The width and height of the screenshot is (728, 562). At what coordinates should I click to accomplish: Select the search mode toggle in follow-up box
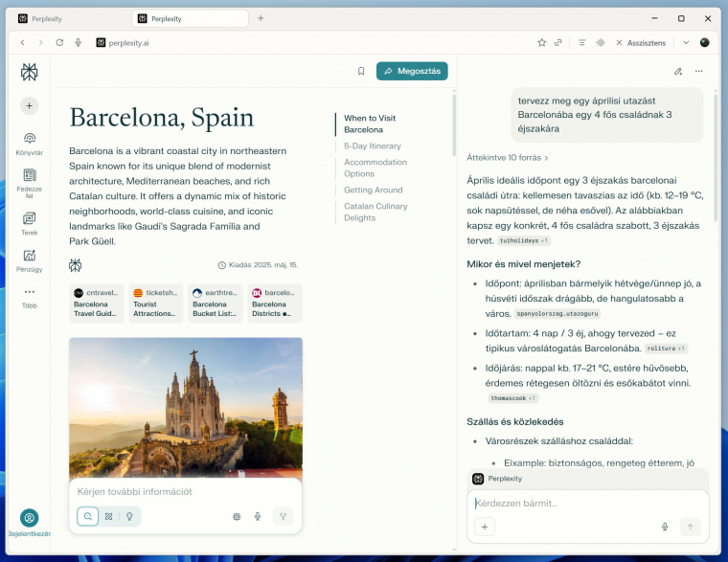click(x=88, y=516)
